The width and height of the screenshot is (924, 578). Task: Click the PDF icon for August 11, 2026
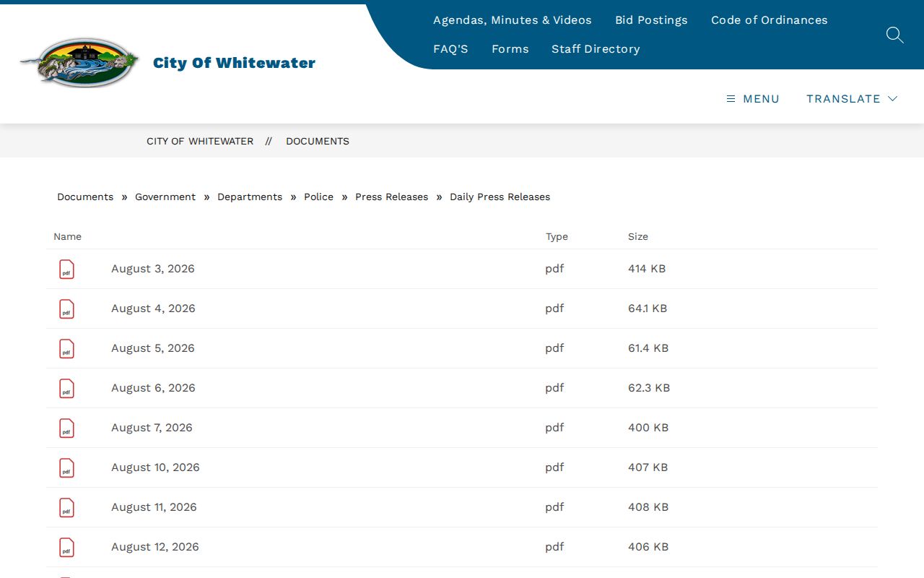point(66,508)
